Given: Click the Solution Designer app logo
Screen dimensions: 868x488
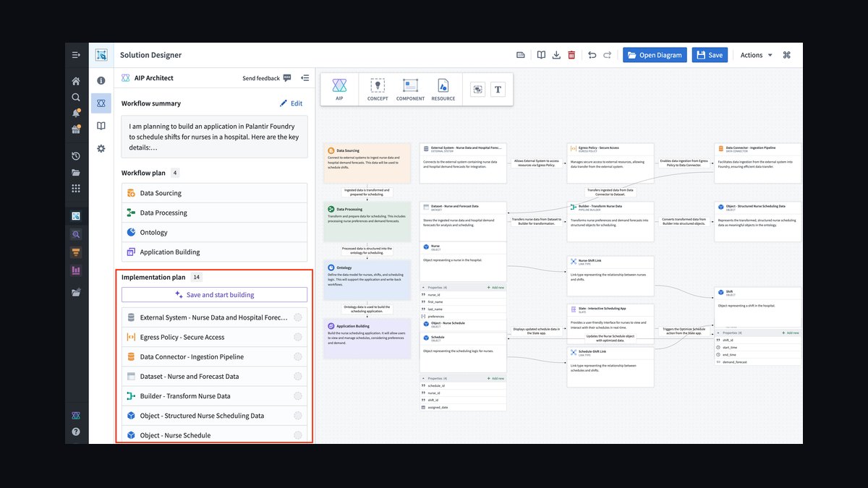Looking at the screenshot, I should click(x=101, y=55).
